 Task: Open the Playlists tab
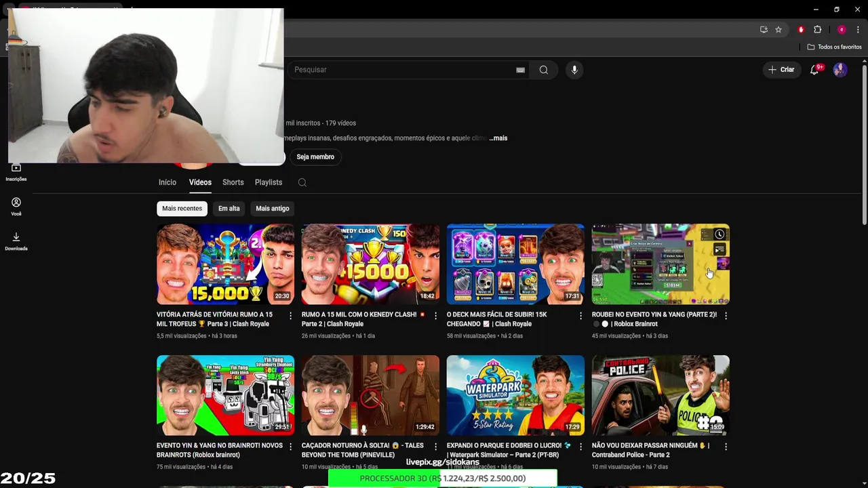point(269,182)
